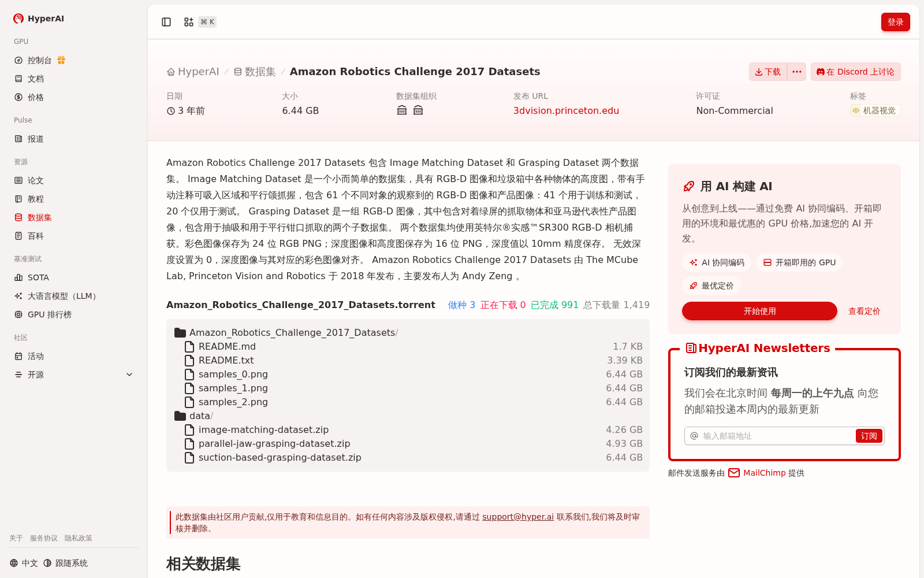Click the second dataset organization icon

pyautogui.click(x=418, y=110)
